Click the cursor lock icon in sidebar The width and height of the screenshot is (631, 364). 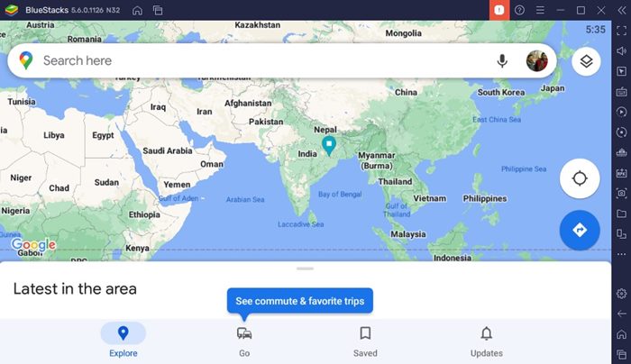pos(621,71)
